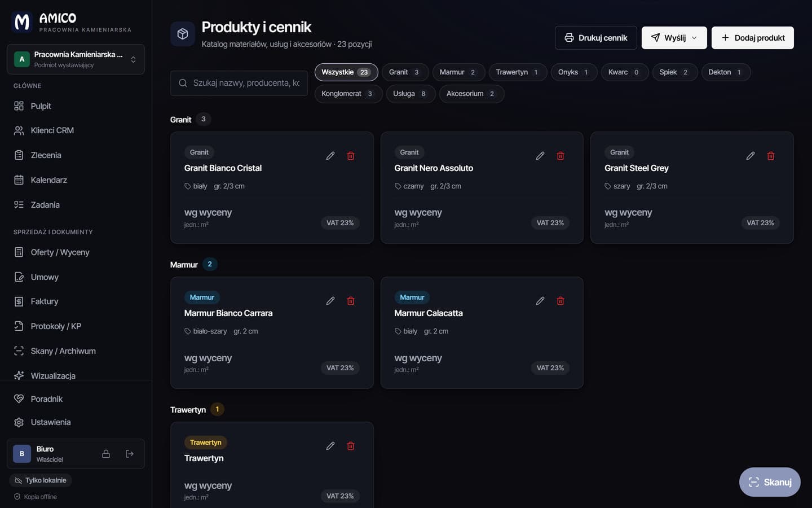This screenshot has width=812, height=508.
Task: Filter products by Dekton category
Action: (726, 72)
